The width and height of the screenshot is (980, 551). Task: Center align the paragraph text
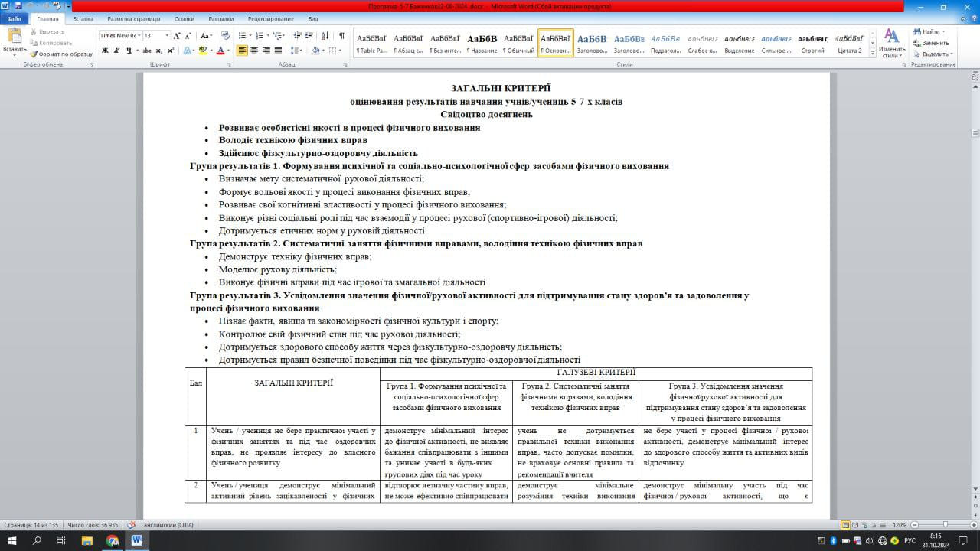[x=254, y=51]
